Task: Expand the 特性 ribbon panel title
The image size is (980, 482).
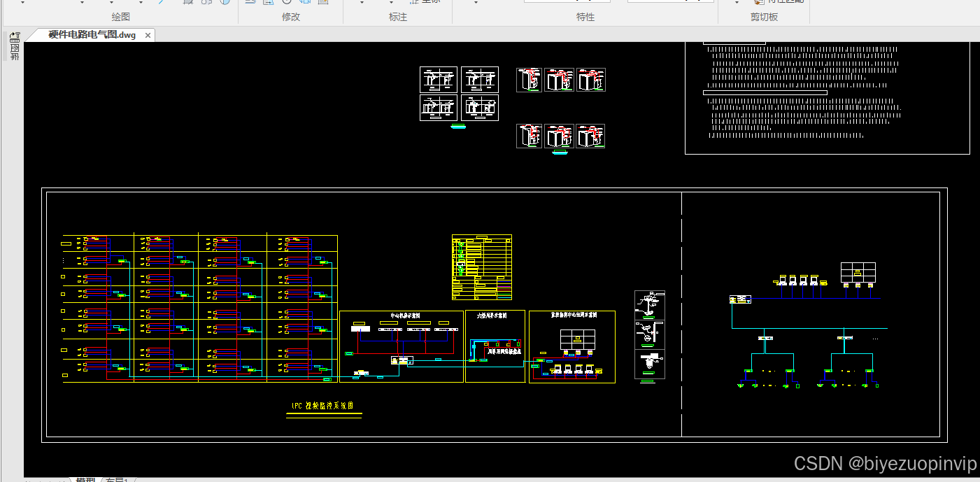Action: 585,17
